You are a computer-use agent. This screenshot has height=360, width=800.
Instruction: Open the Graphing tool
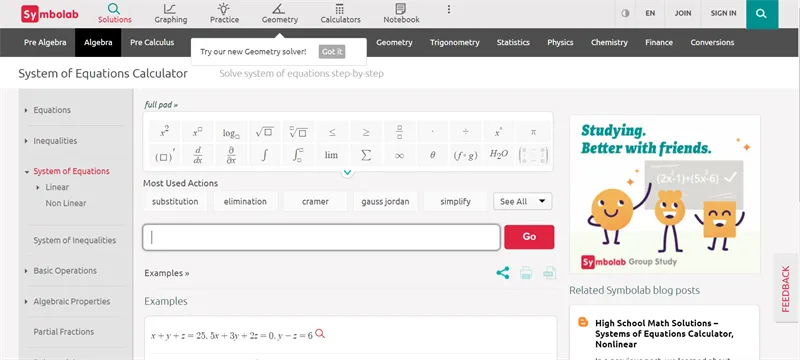[171, 14]
